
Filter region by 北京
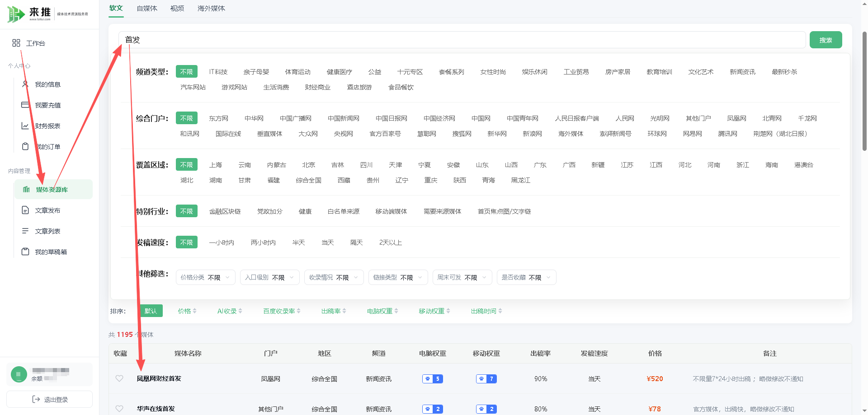click(309, 165)
